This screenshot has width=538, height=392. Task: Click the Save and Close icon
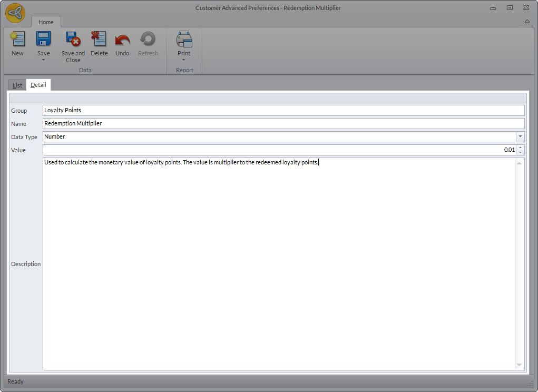pyautogui.click(x=73, y=40)
